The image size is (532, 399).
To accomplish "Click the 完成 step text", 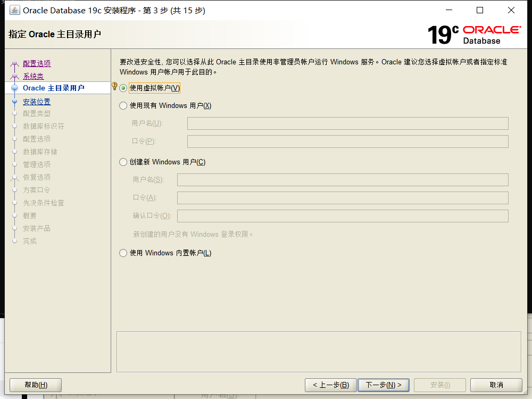I will [x=30, y=241].
